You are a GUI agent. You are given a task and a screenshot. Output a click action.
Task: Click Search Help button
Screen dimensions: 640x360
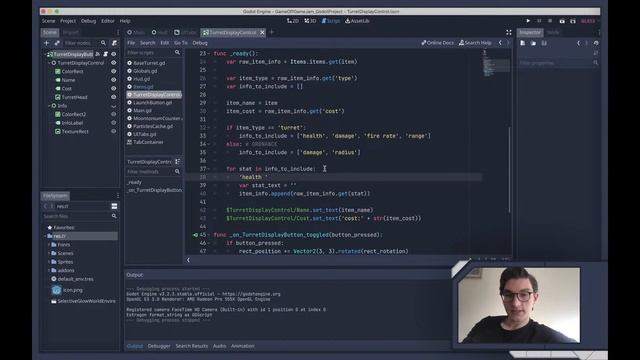point(475,42)
